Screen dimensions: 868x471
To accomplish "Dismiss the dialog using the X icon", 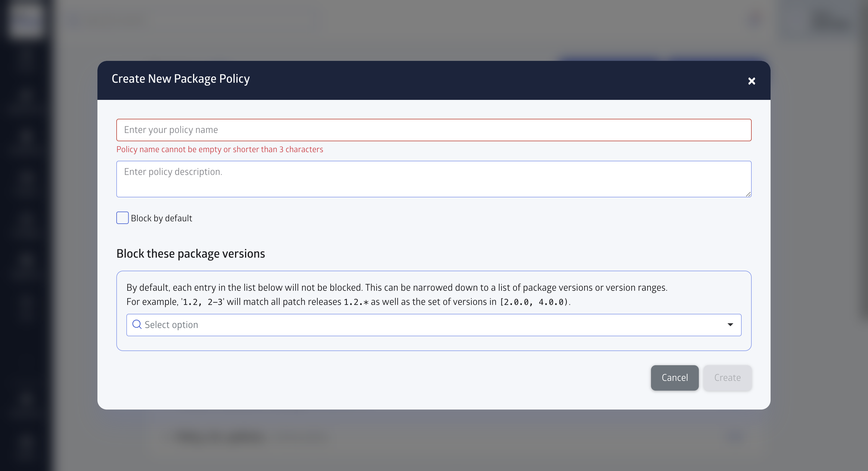I will click(752, 81).
